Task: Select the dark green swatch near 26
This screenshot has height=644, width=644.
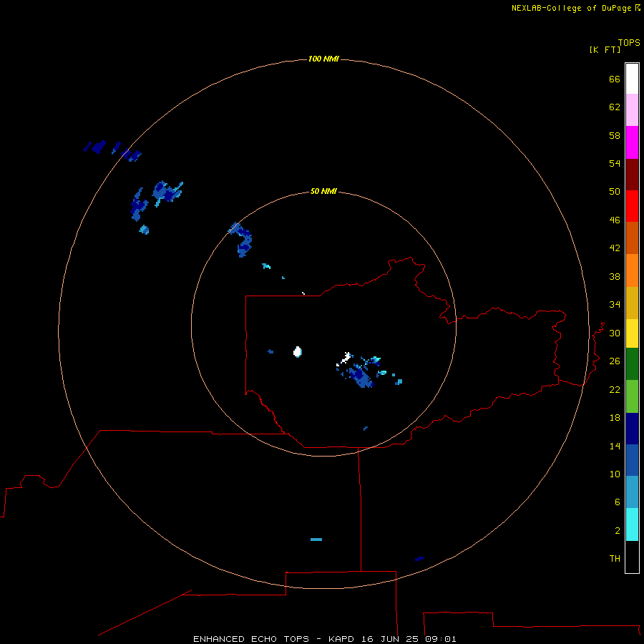Action: (632, 364)
